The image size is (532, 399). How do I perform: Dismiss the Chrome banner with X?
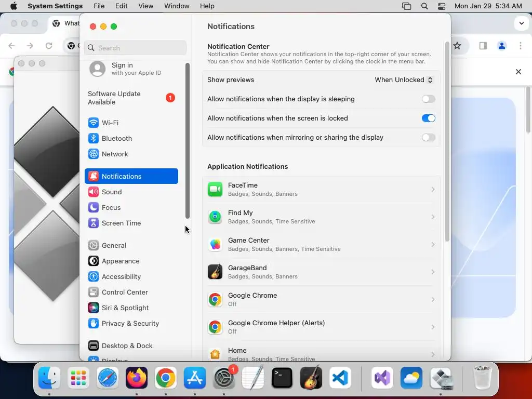click(518, 72)
